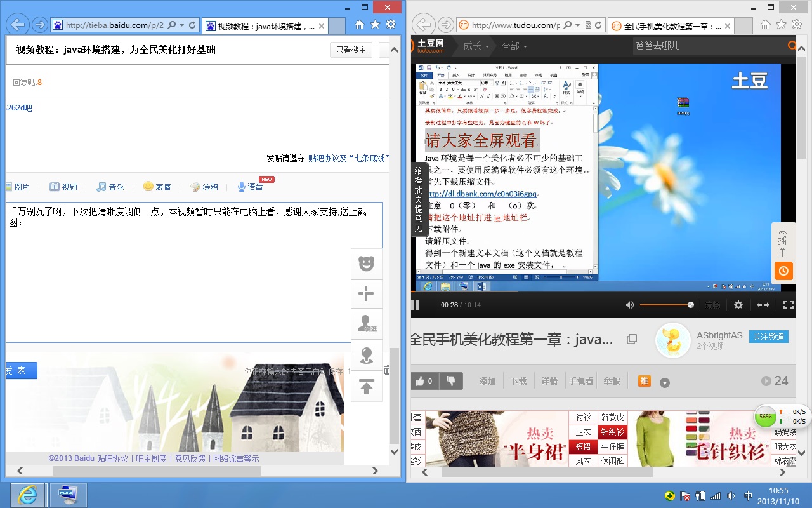The width and height of the screenshot is (812, 508).
Task: Open Favorites star in the Tudou window
Action: click(x=782, y=25)
